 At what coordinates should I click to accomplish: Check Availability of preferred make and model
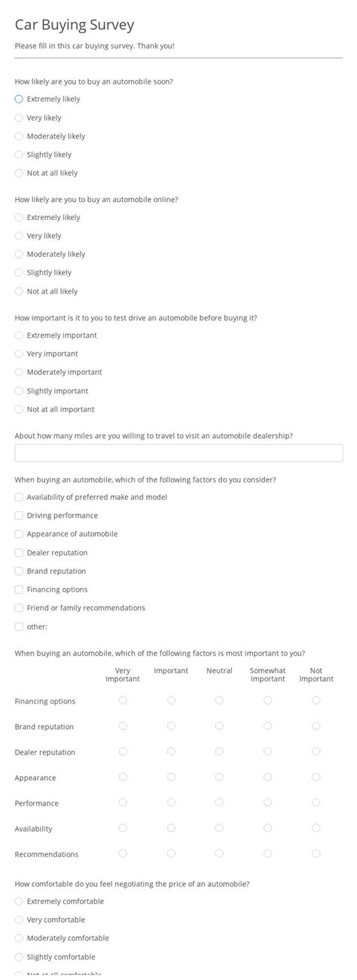click(19, 497)
